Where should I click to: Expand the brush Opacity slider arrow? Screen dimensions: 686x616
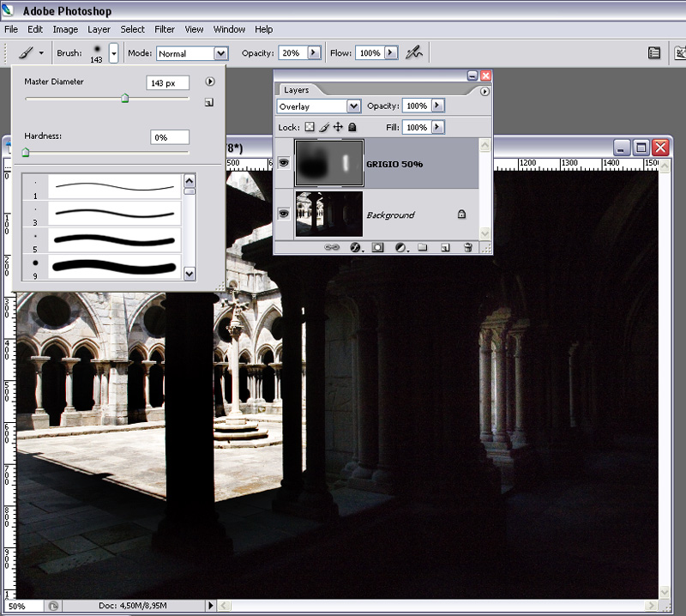pyautogui.click(x=313, y=52)
